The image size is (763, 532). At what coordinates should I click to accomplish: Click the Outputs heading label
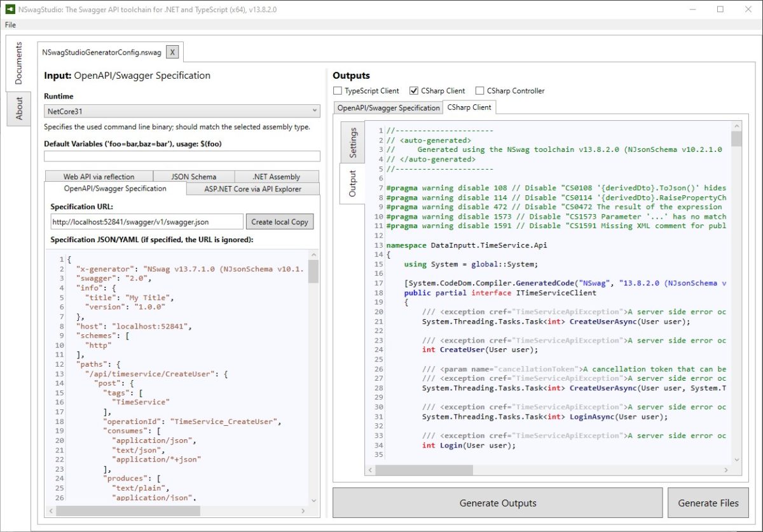[351, 76]
